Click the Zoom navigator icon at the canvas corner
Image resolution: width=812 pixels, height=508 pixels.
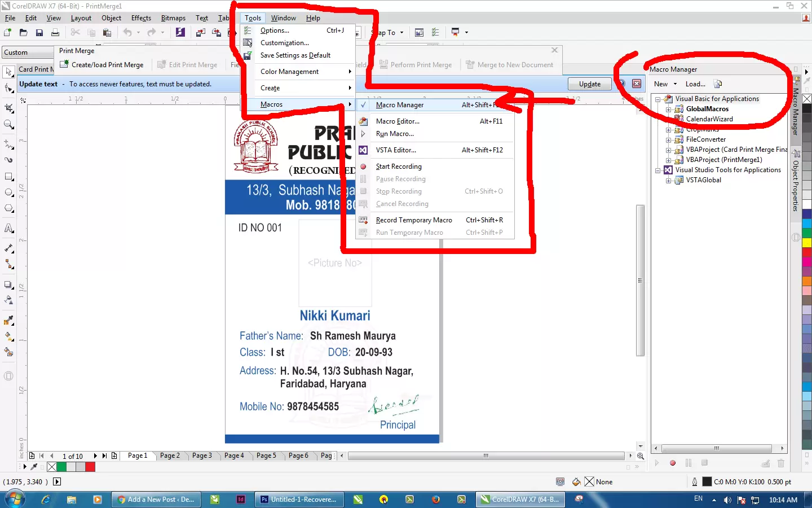click(x=641, y=456)
